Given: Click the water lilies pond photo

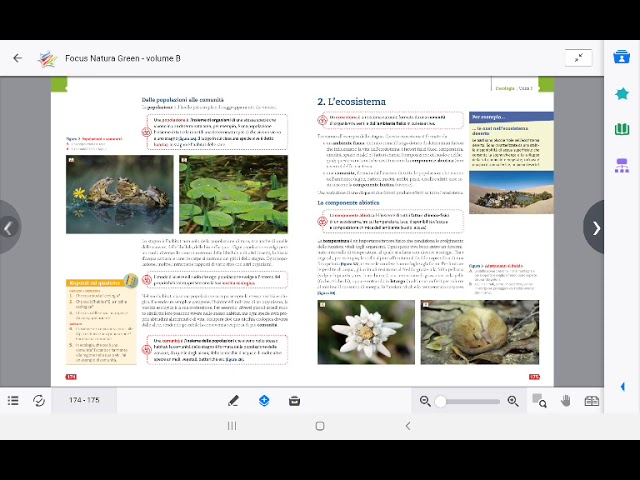Looking at the screenshot, I should coord(233,194).
